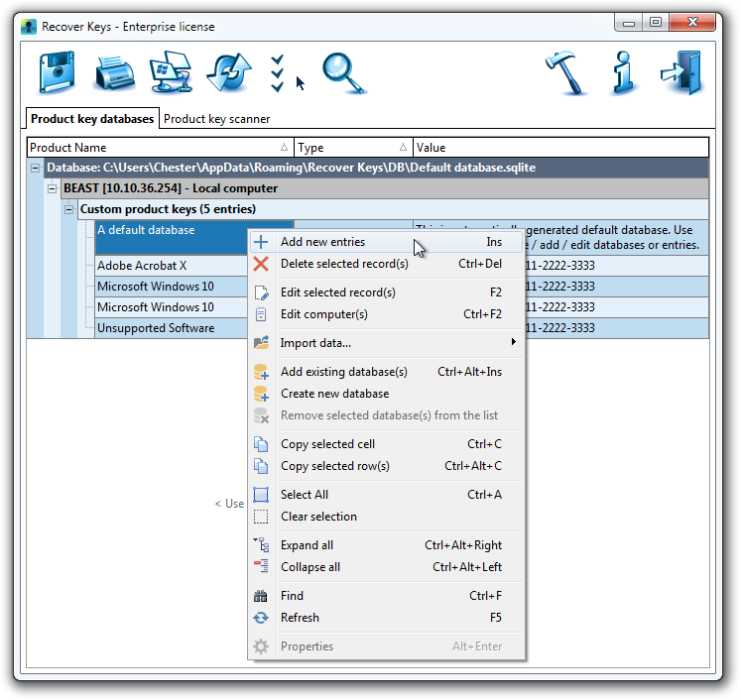Select Custom product keys (5 entries) row
The height and width of the screenshot is (700, 741).
point(393,209)
